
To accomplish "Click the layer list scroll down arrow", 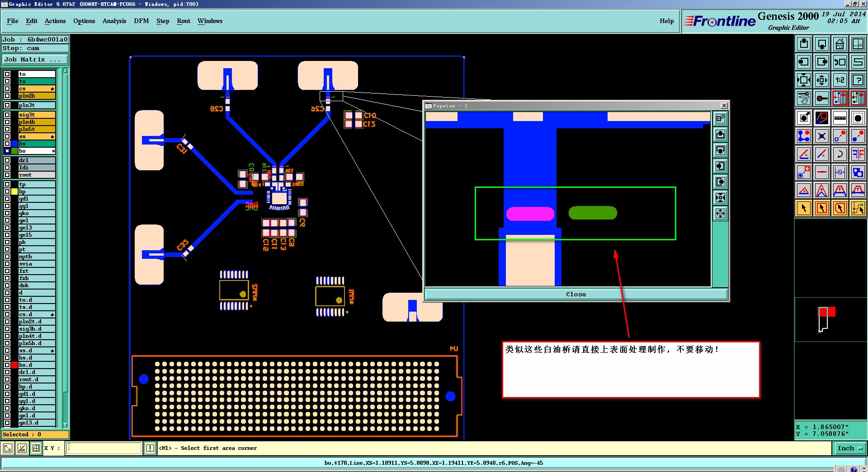I will tap(66, 425).
